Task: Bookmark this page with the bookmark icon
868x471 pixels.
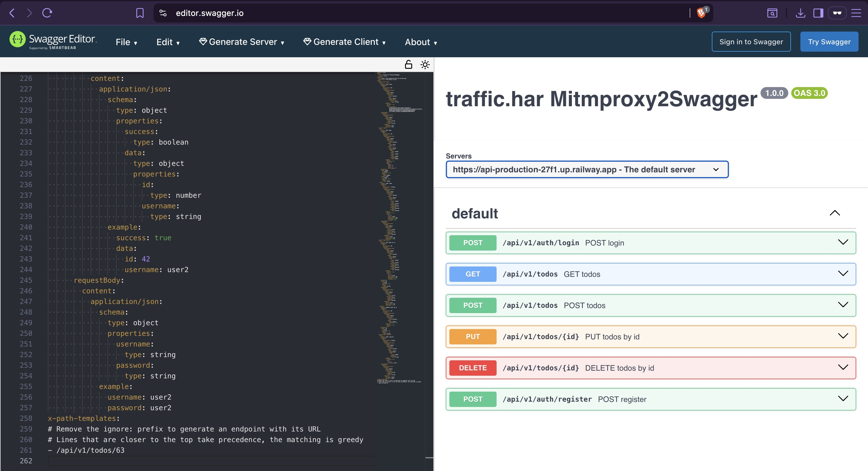Action: 140,13
